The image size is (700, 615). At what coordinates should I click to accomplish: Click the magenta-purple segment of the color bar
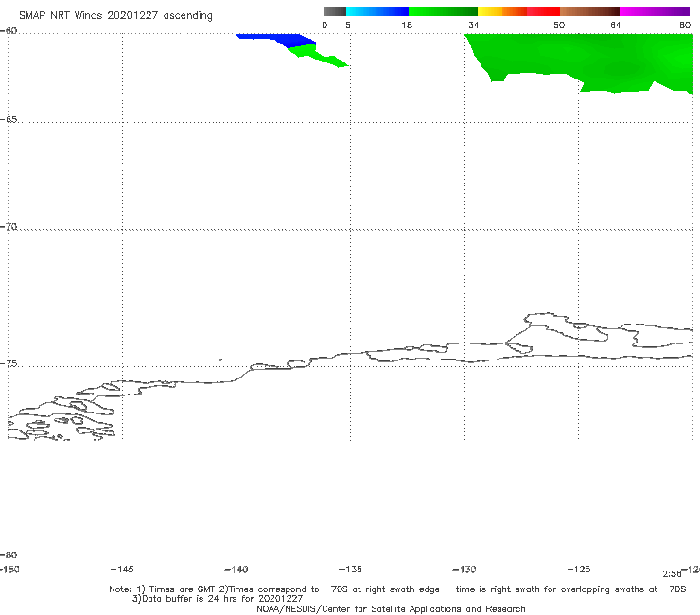point(655,11)
